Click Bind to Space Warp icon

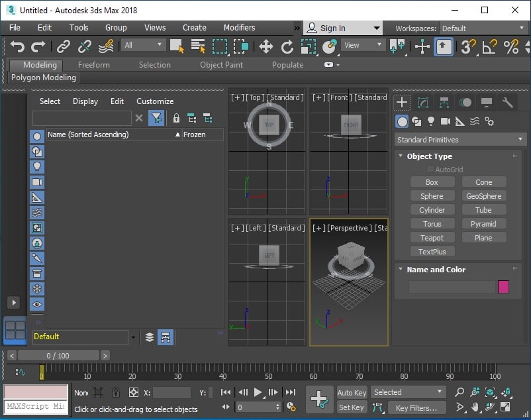(x=106, y=46)
